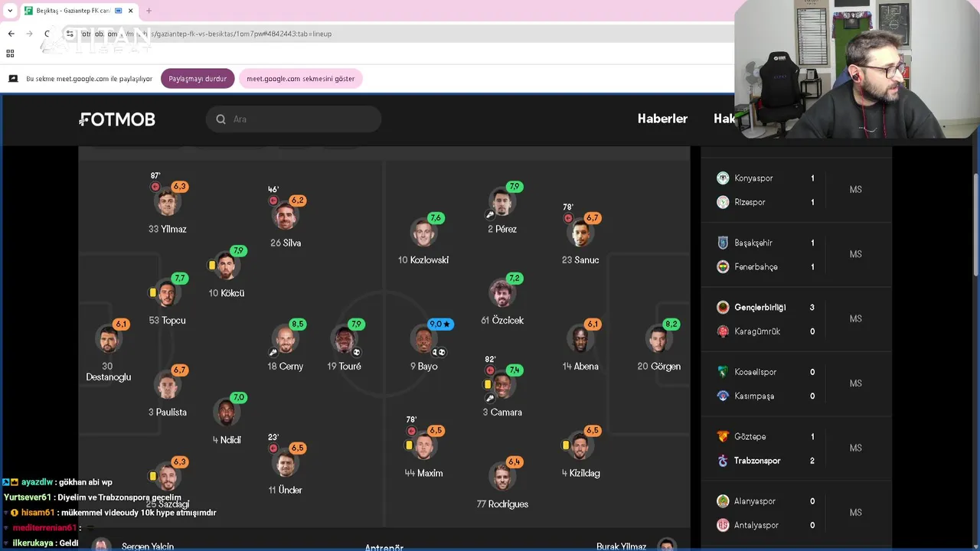
Task: Click Göztepe team crest
Action: (723, 437)
